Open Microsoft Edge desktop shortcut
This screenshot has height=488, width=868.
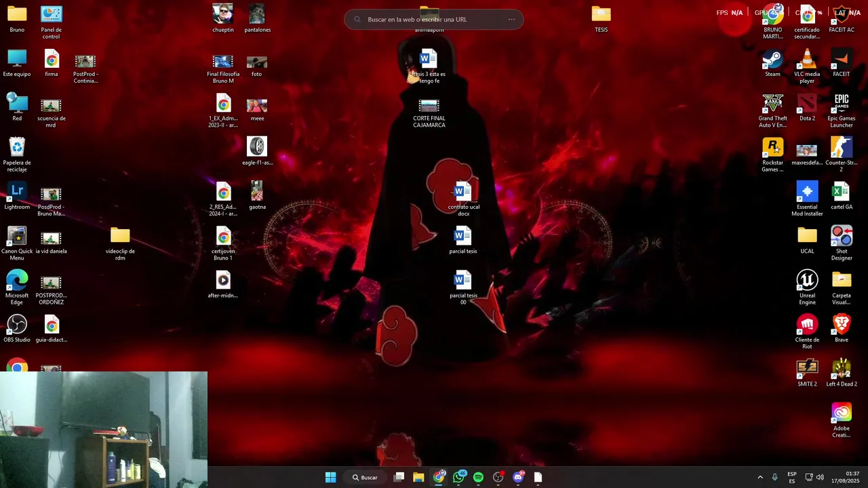(x=17, y=287)
